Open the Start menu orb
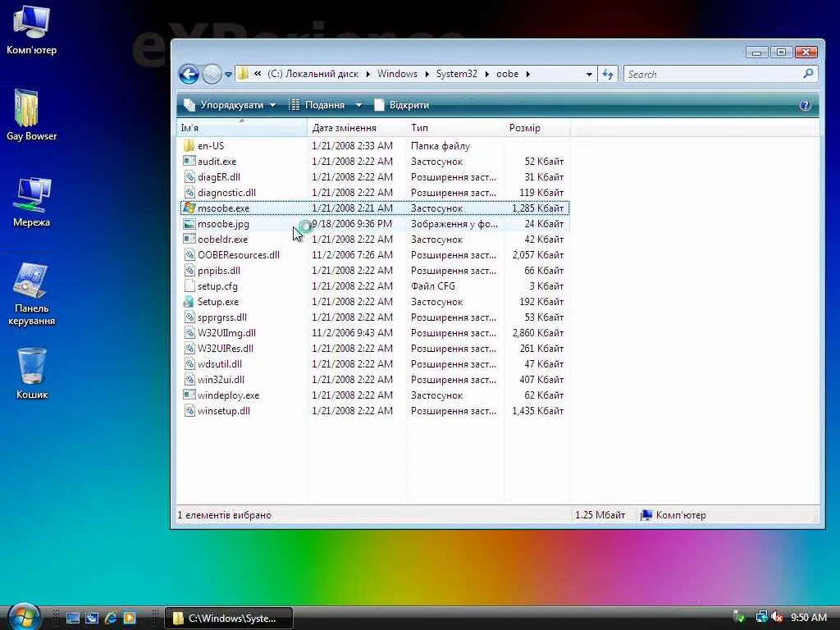840x630 pixels. 25,617
